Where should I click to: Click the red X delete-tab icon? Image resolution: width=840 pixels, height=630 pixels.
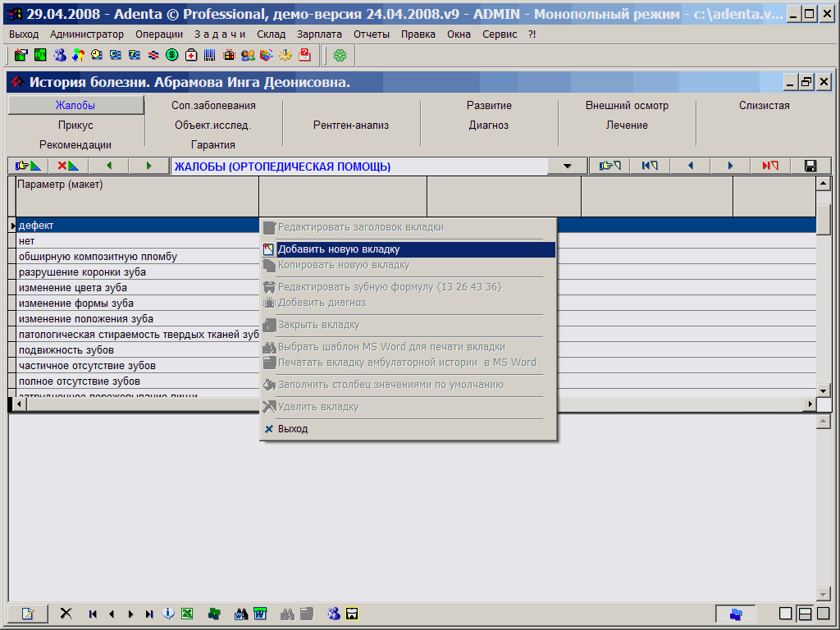point(68,166)
